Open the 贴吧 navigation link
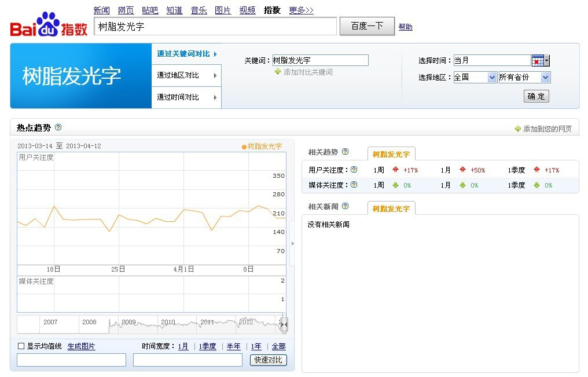588x377 pixels. tap(150, 10)
